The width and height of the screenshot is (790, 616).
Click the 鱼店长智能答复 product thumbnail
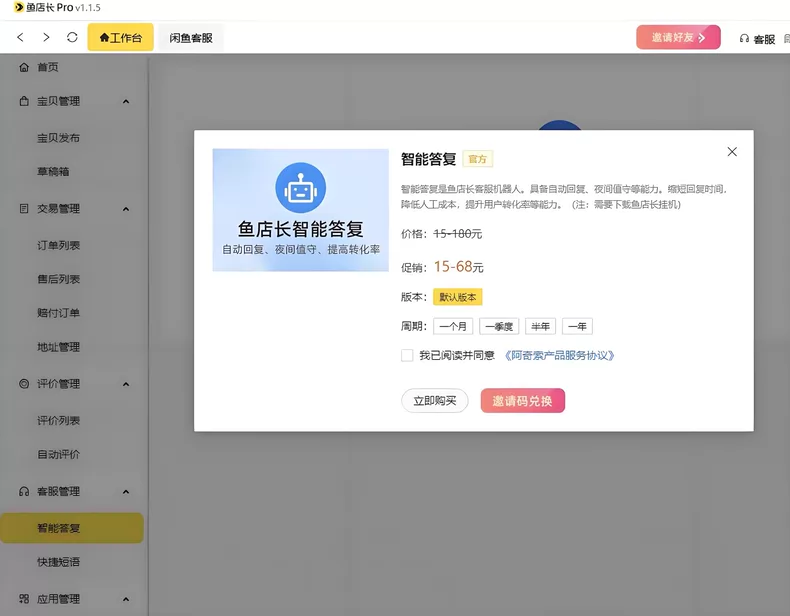point(301,210)
